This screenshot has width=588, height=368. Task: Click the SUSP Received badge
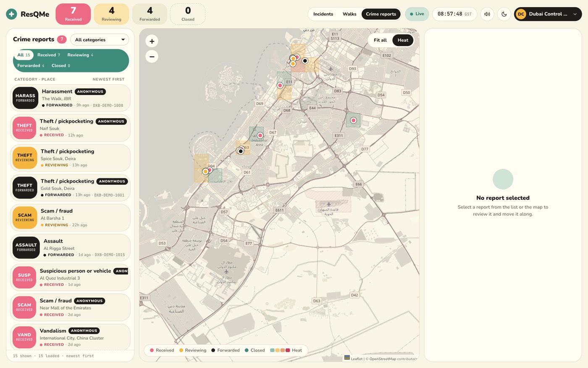(x=24, y=277)
